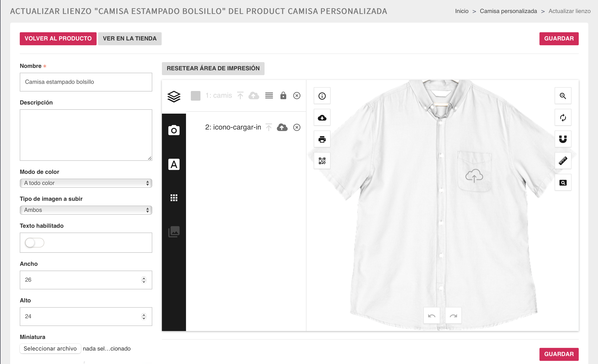Select the text tool A icon
The image size is (598, 364).
(x=174, y=164)
